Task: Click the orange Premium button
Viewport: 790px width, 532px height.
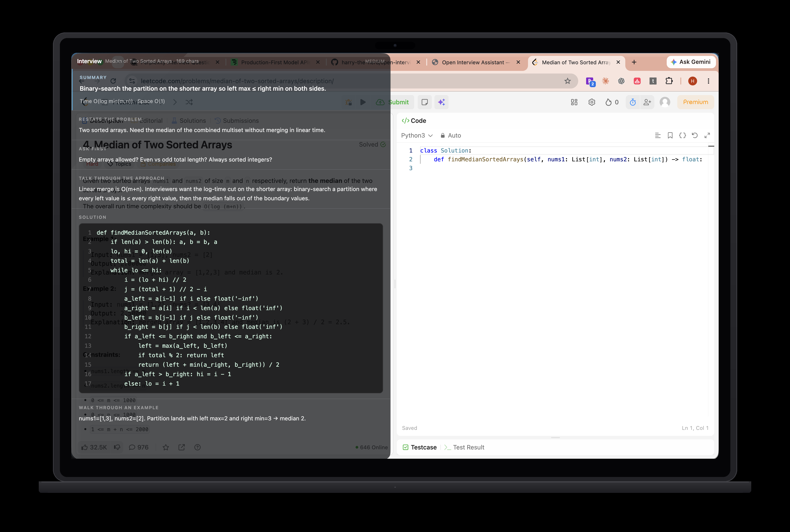Action: (695, 102)
